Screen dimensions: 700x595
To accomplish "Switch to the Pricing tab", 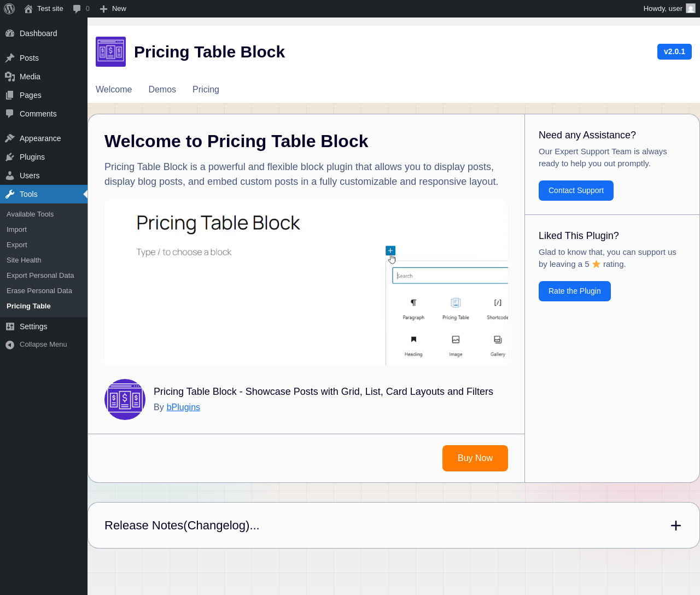I will pos(206,90).
